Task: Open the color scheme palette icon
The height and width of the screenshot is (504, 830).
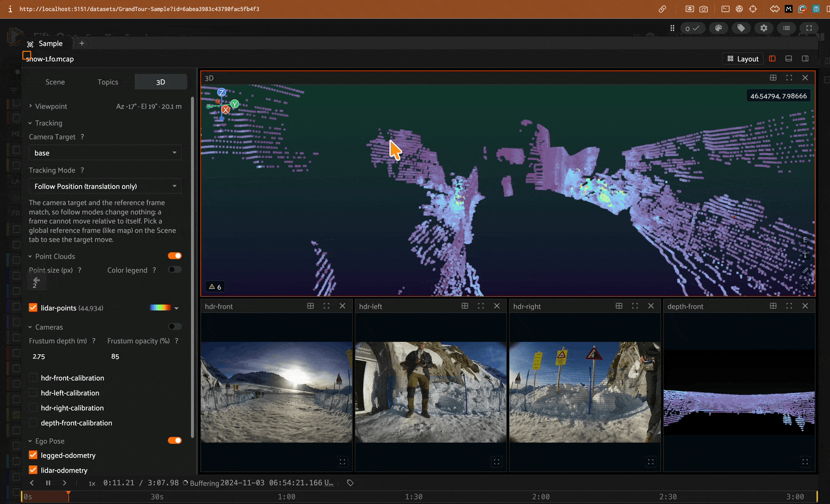Action: tap(718, 28)
